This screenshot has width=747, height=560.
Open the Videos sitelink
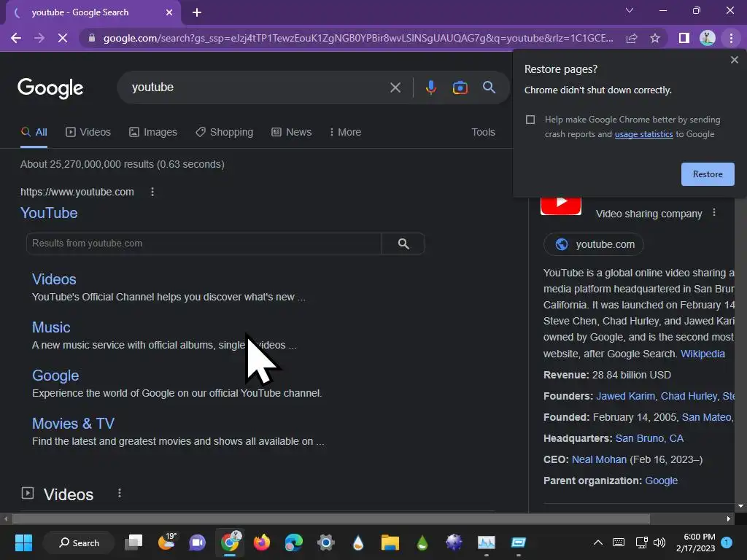[x=54, y=279]
